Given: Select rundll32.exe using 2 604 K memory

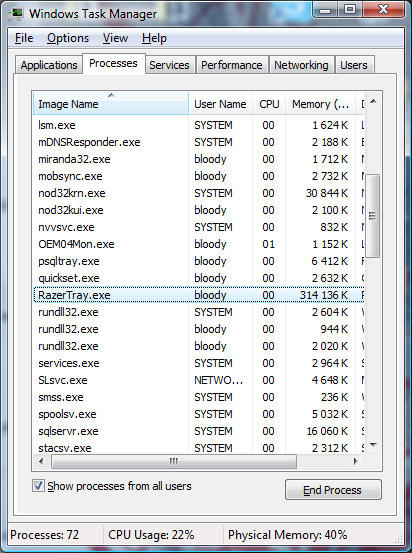Looking at the screenshot, I should (199, 312).
